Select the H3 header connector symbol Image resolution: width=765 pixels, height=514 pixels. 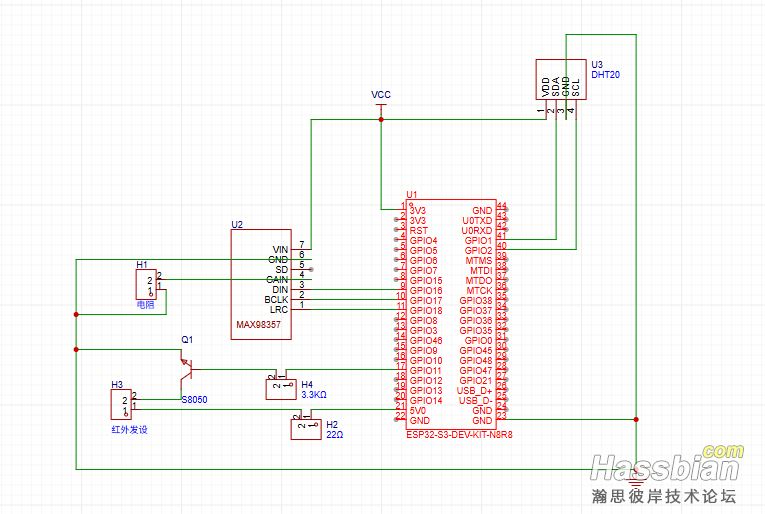click(121, 404)
